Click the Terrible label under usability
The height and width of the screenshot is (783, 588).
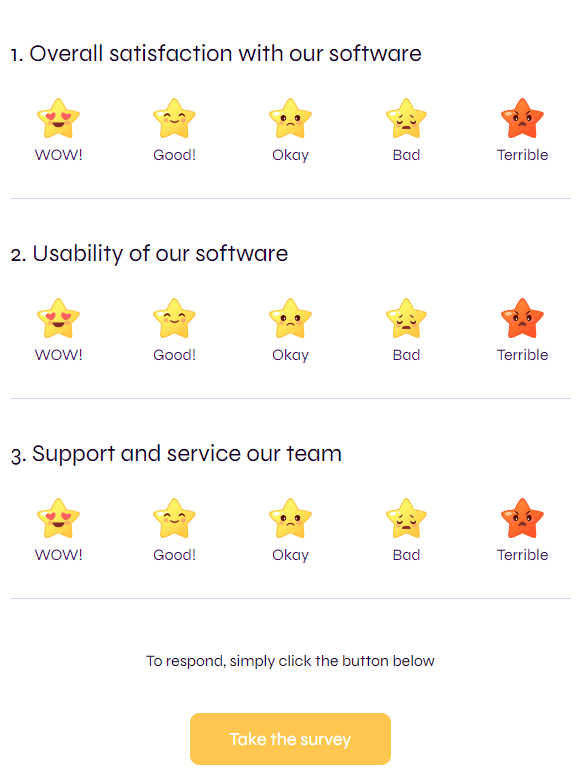522,355
